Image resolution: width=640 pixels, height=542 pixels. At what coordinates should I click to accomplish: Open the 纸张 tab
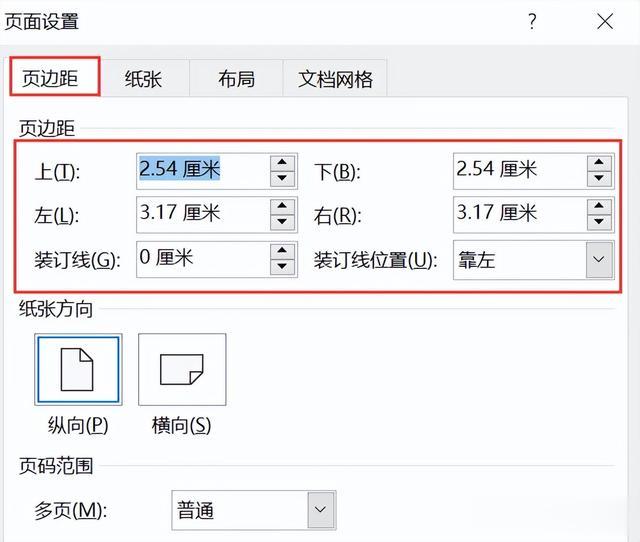point(144,78)
